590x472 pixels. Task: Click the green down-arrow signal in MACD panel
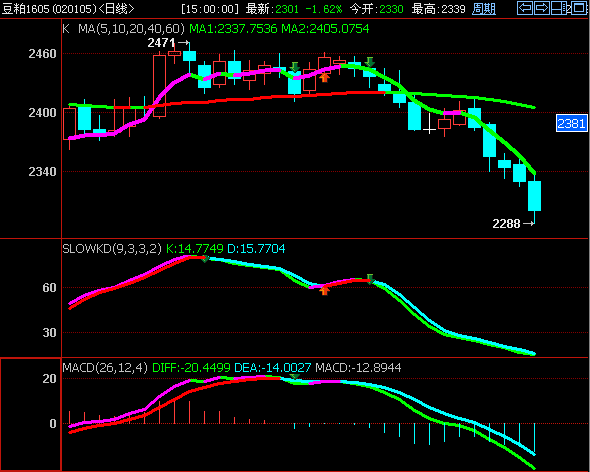coord(295,377)
